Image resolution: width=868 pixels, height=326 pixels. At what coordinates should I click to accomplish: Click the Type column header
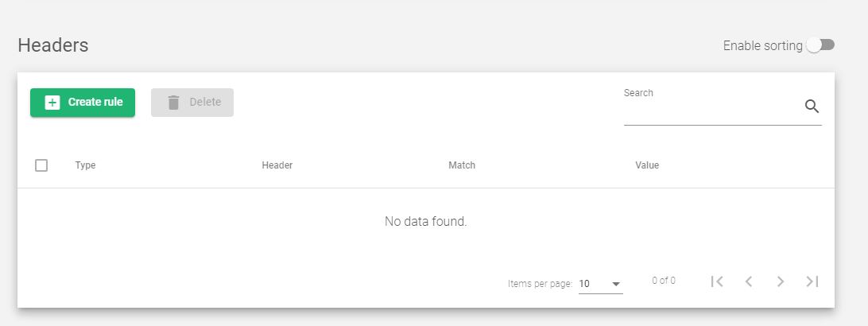click(85, 165)
